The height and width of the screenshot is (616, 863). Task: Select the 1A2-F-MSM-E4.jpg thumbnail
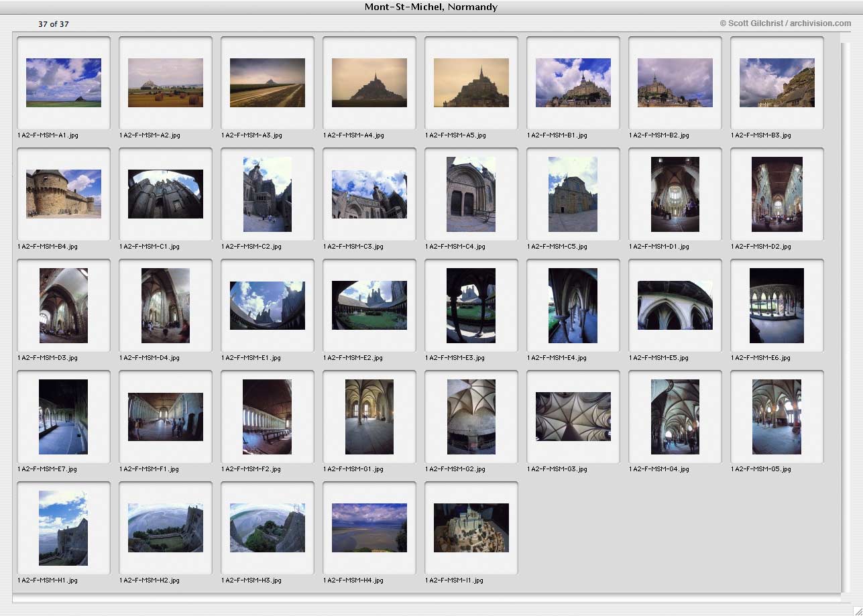pos(573,305)
